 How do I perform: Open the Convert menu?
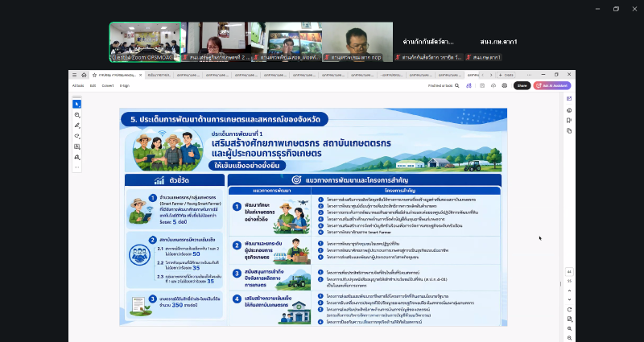[108, 86]
